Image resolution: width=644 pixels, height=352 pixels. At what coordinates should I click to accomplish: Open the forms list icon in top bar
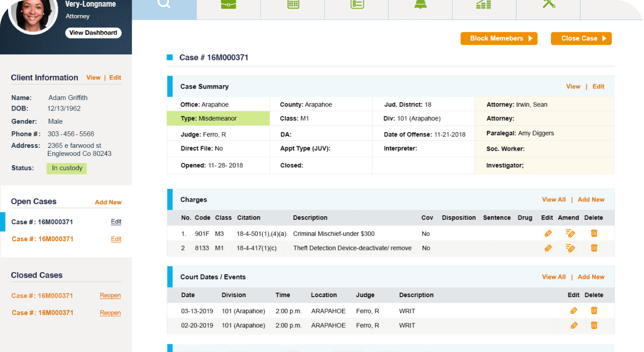click(356, 6)
